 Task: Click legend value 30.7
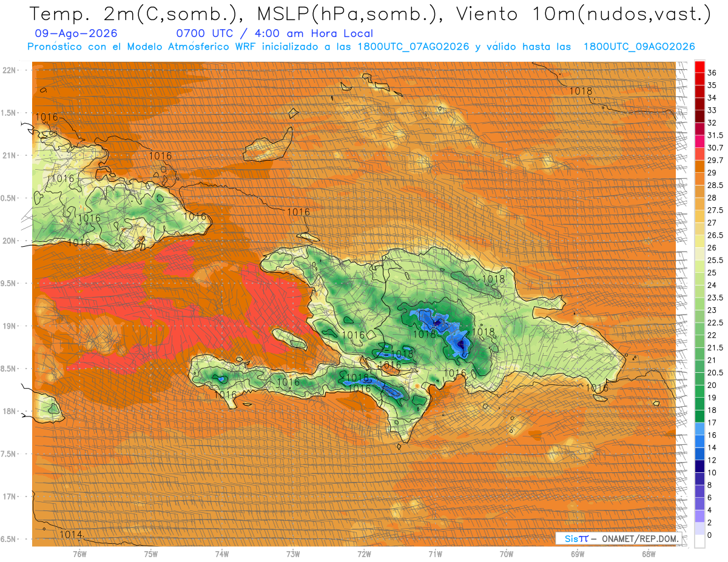pyautogui.click(x=715, y=147)
